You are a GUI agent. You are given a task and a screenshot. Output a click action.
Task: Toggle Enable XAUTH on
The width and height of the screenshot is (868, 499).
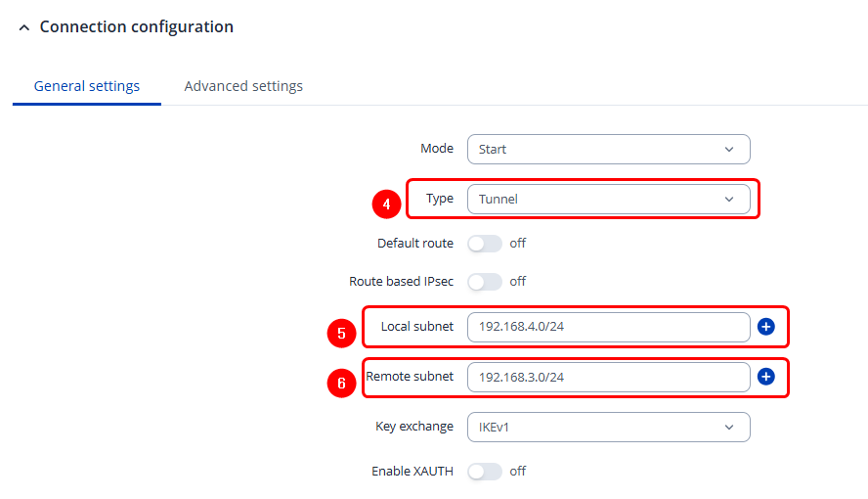pyautogui.click(x=485, y=472)
